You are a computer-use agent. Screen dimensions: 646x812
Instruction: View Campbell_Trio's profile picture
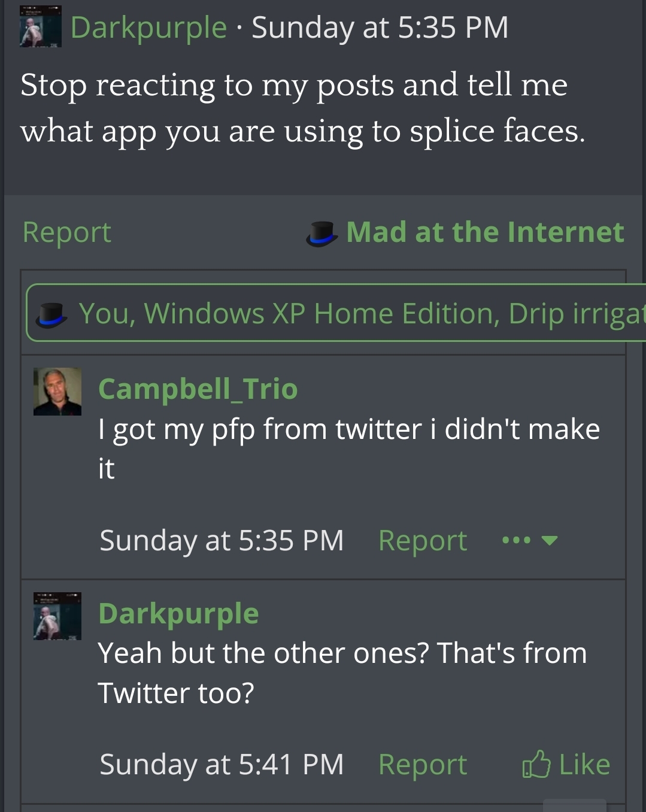tap(57, 392)
